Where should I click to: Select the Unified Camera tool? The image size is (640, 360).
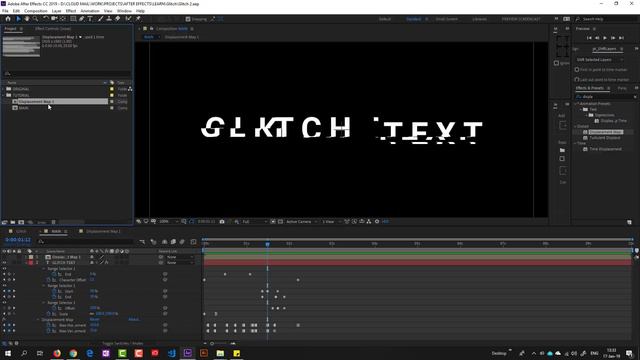[x=54, y=19]
